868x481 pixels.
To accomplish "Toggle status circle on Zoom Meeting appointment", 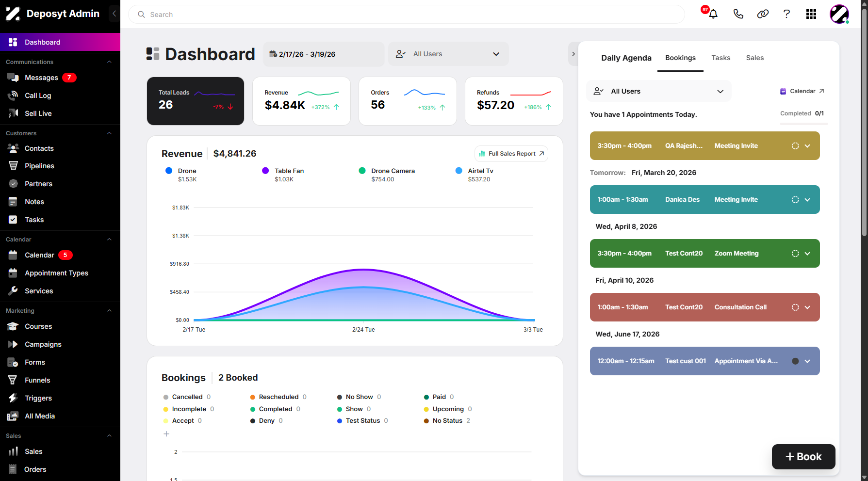I will 795,254.
